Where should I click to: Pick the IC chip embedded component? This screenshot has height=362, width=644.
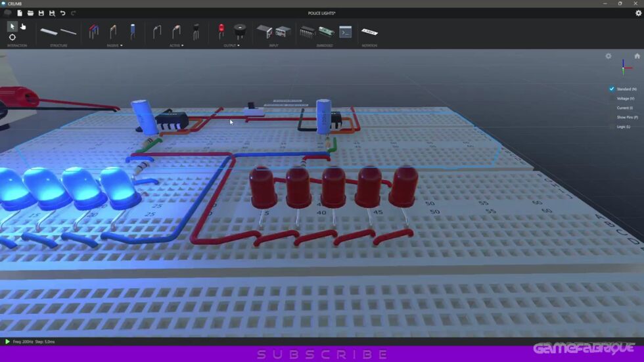pyautogui.click(x=308, y=32)
